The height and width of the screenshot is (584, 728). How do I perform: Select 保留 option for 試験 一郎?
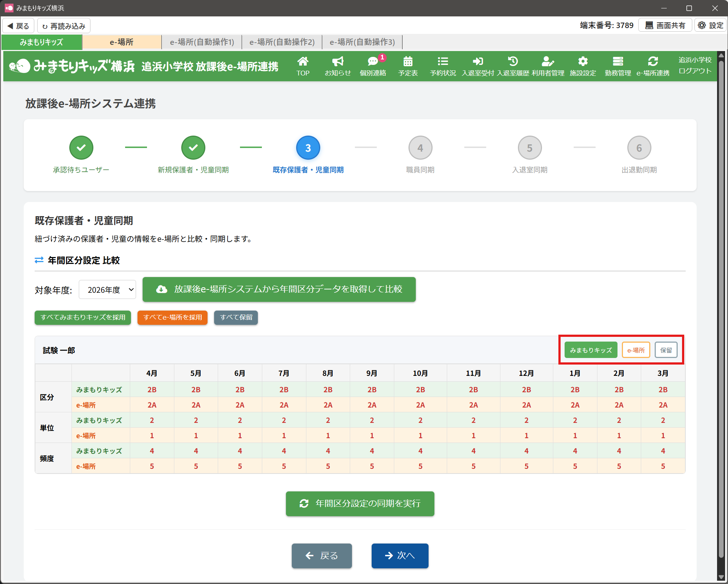[666, 350]
